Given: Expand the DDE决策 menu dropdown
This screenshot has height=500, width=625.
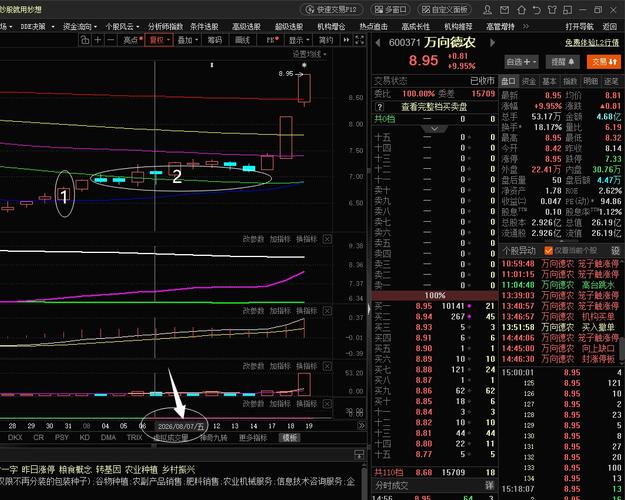Looking at the screenshot, I should click(x=37, y=27).
